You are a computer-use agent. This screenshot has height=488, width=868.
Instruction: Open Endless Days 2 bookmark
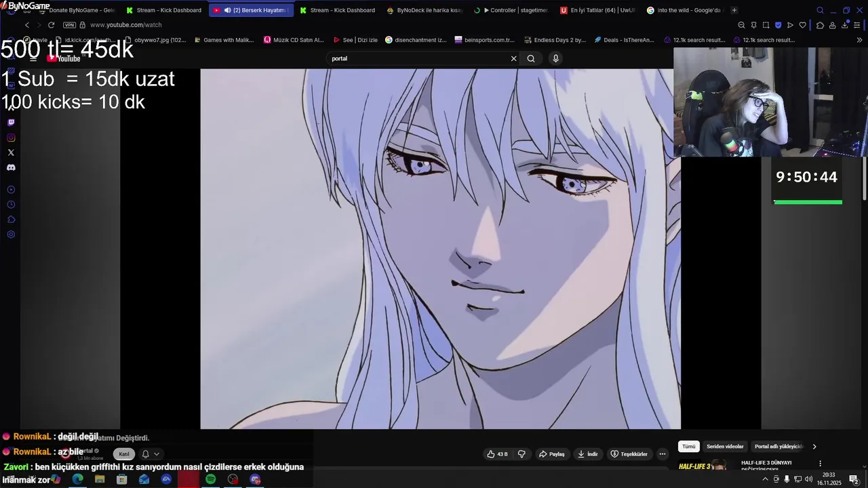tap(555, 40)
